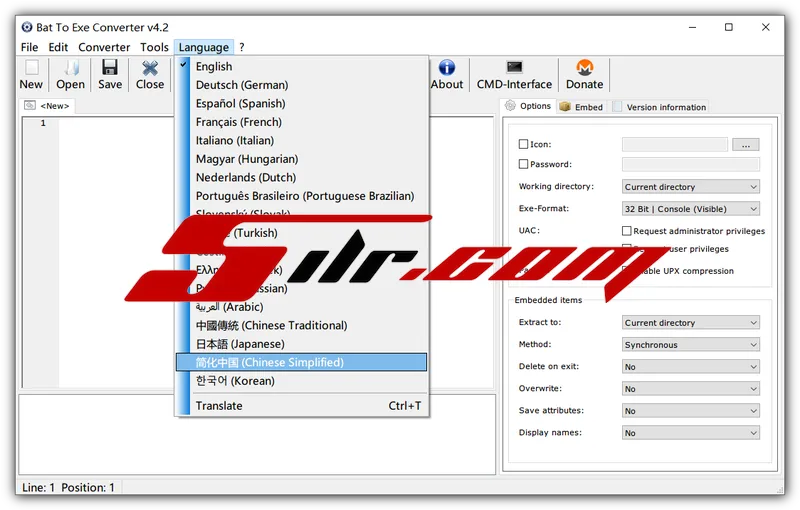Open the Working directory dropdown
The image size is (800, 510).
click(x=690, y=187)
